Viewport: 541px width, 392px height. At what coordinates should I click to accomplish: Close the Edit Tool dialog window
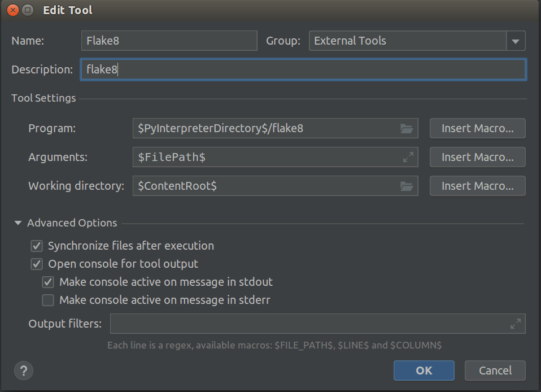12,10
